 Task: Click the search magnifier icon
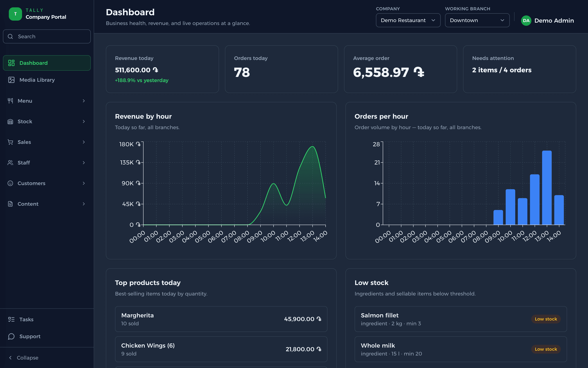pyautogui.click(x=10, y=36)
